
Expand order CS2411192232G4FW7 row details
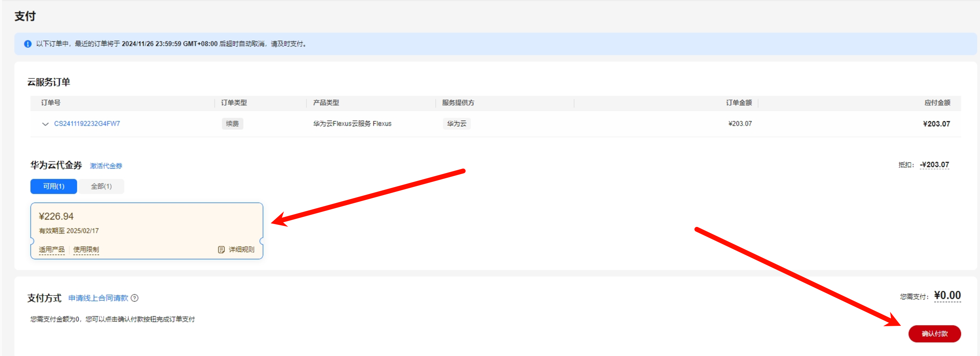(45, 124)
